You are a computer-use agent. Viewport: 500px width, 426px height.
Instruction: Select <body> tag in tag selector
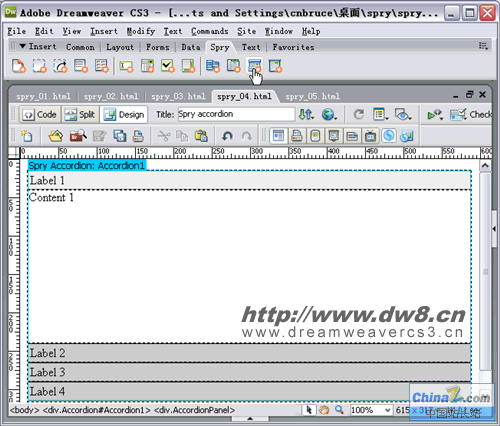point(24,410)
